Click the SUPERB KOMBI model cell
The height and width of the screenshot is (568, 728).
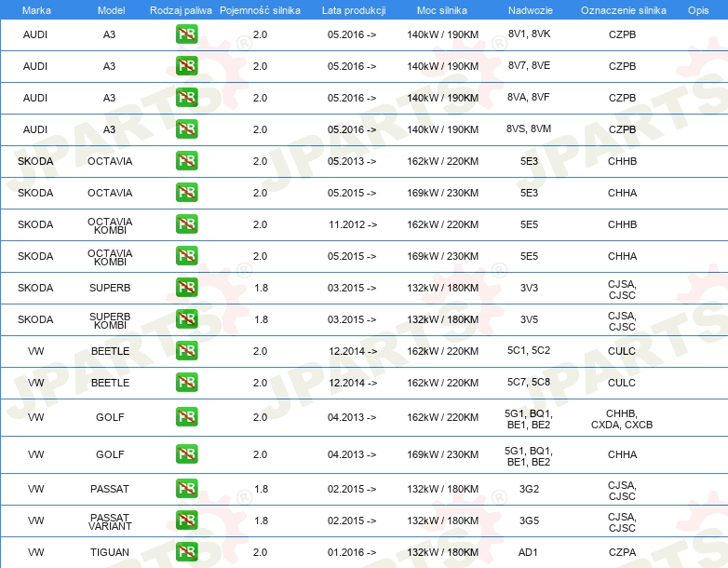(110, 320)
